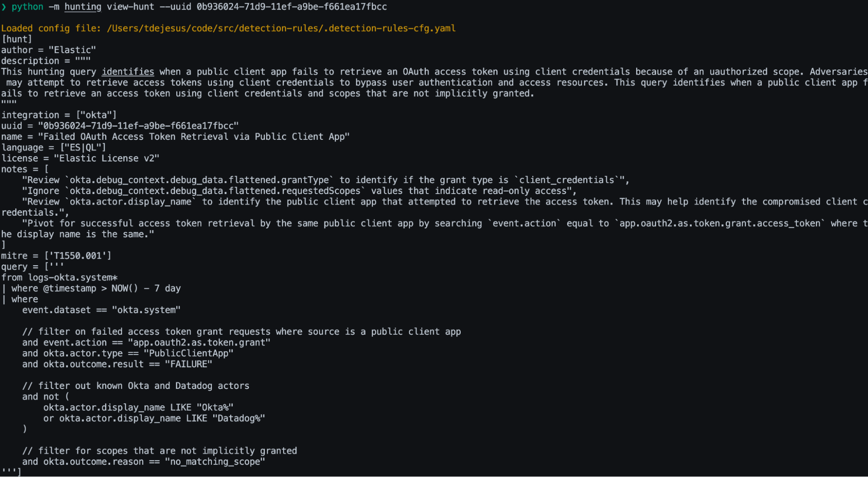Click the "NOW() - 7 day" timestamp filter
Image resolution: width=868 pixels, height=477 pixels.
coord(146,288)
